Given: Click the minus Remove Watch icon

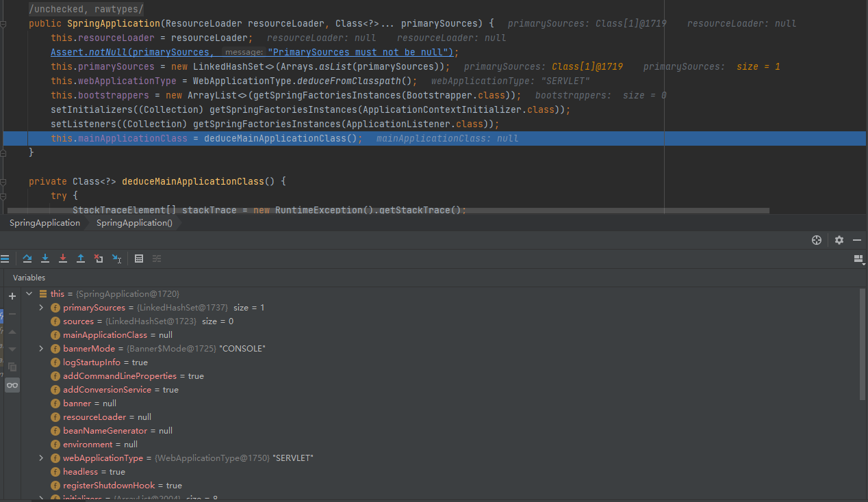Looking at the screenshot, I should (12, 314).
